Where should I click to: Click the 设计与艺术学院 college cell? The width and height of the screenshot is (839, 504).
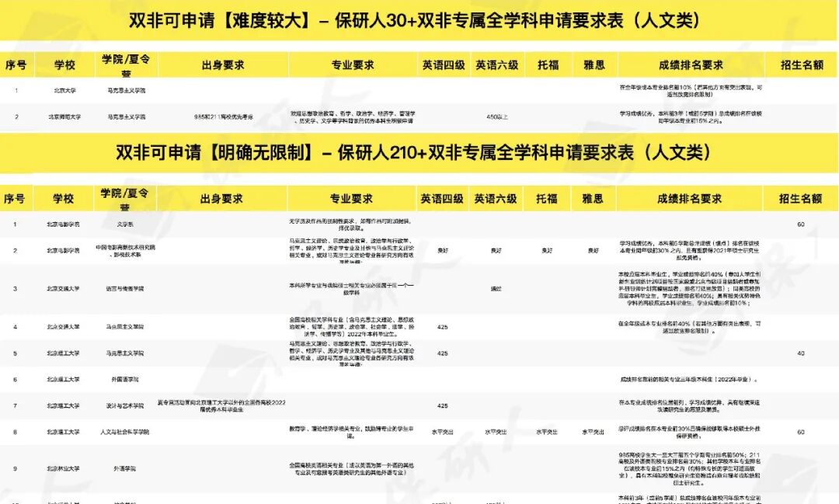[124, 406]
